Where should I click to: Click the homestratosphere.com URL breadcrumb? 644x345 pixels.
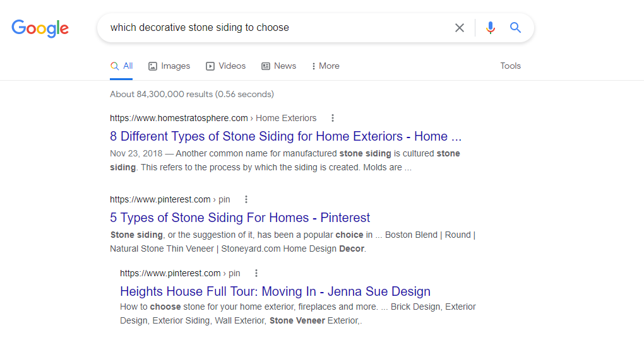click(213, 118)
